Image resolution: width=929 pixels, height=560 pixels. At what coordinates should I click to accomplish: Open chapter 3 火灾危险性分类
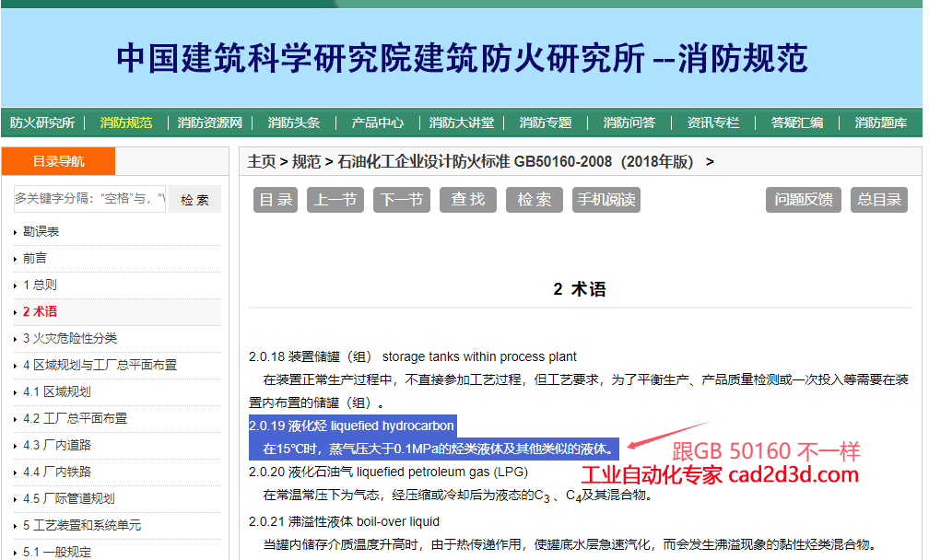(x=70, y=338)
